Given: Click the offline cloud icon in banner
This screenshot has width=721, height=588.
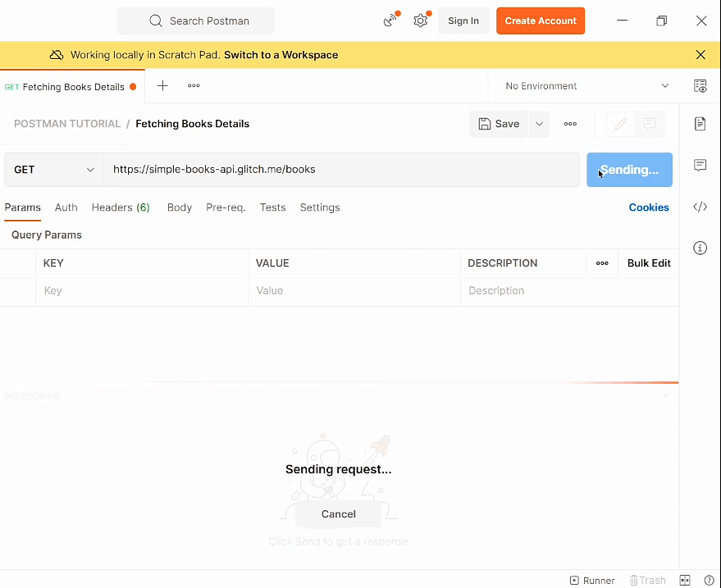Looking at the screenshot, I should click(x=57, y=55).
